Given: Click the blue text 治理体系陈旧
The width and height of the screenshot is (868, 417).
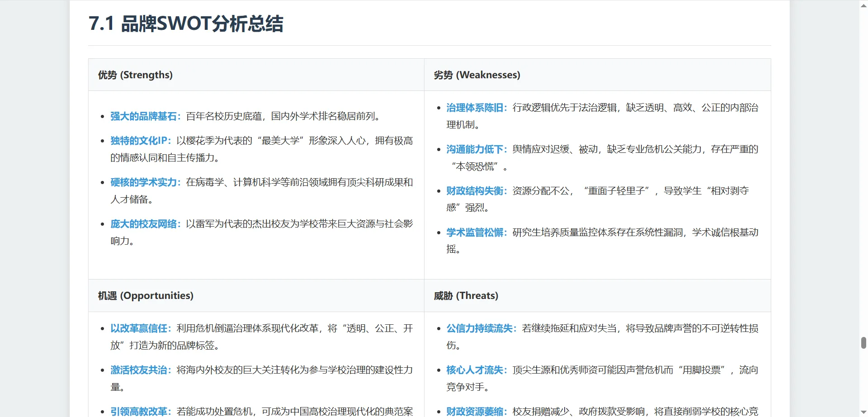Looking at the screenshot, I should (475, 108).
